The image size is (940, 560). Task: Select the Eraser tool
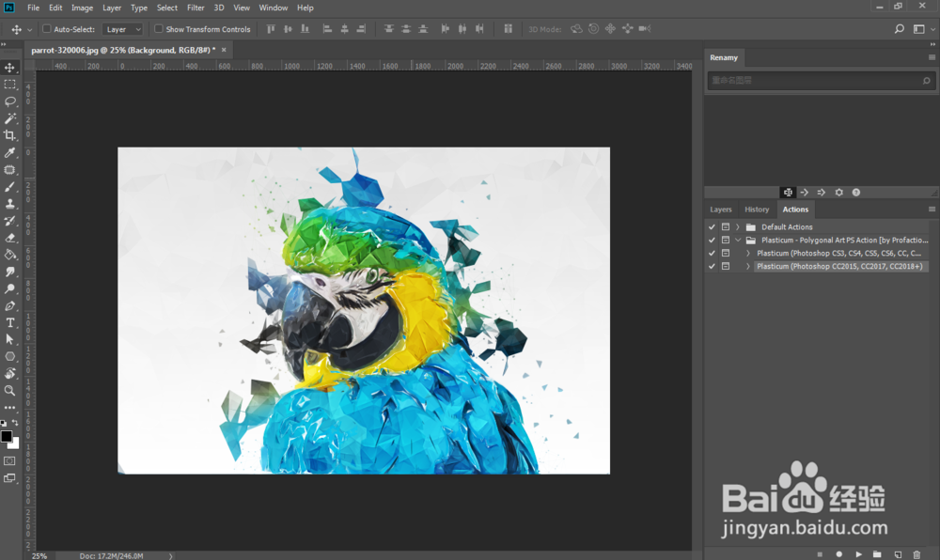(9, 238)
